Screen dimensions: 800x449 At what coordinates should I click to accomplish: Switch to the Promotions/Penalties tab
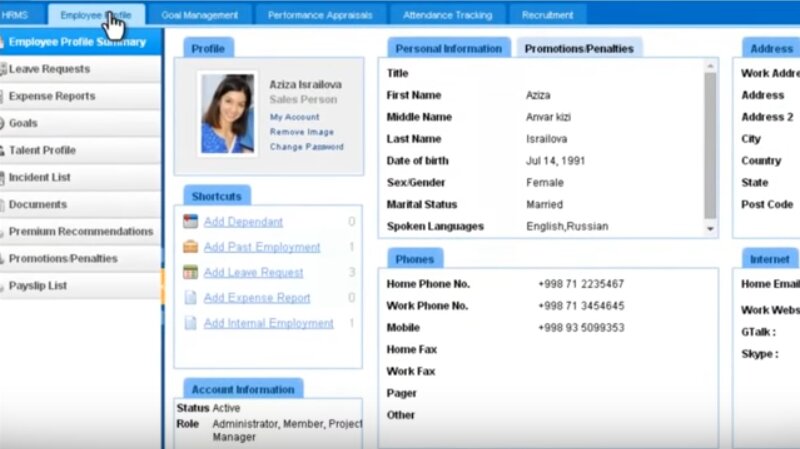tap(579, 48)
